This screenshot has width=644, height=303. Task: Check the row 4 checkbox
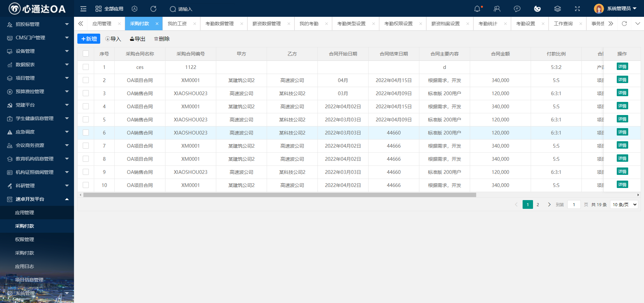pos(86,106)
